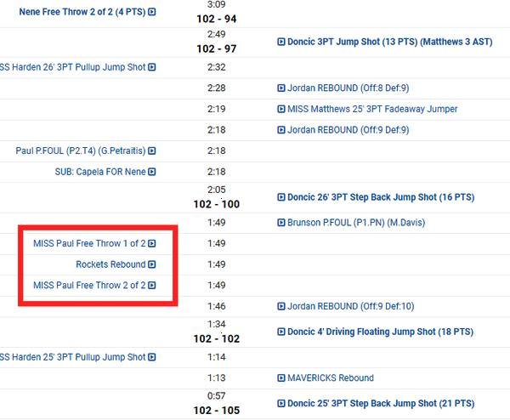Play video of Jordan REBOUND Off:9 Def:9
The width and height of the screenshot is (510, 420).
[281, 130]
